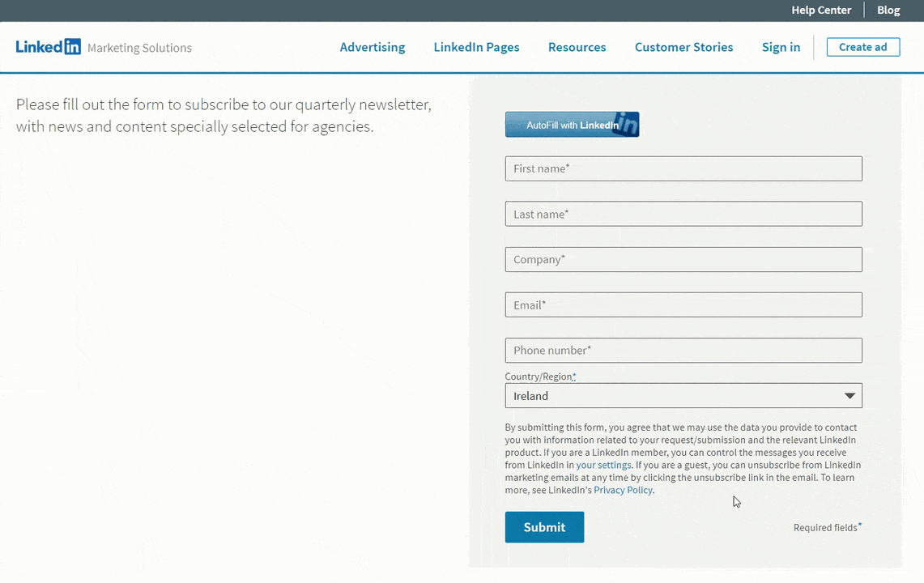Open the your settings link
The height and width of the screenshot is (583, 924).
tap(603, 465)
